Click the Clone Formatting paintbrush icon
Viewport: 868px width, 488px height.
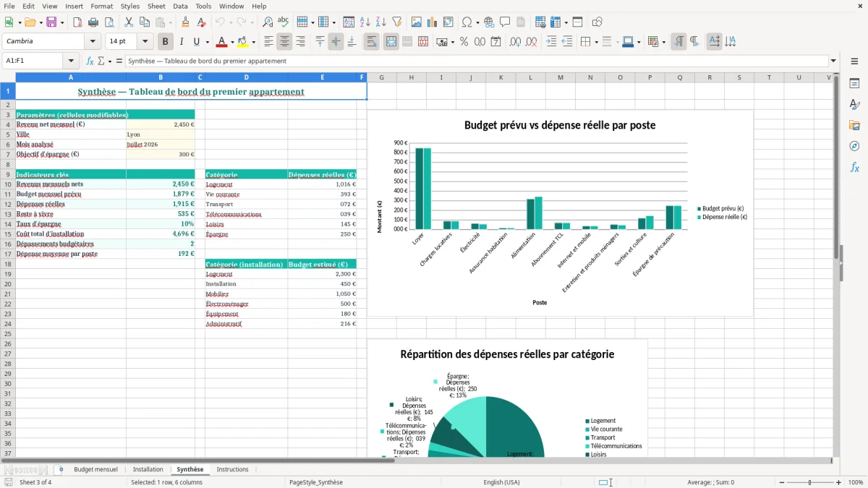(186, 22)
